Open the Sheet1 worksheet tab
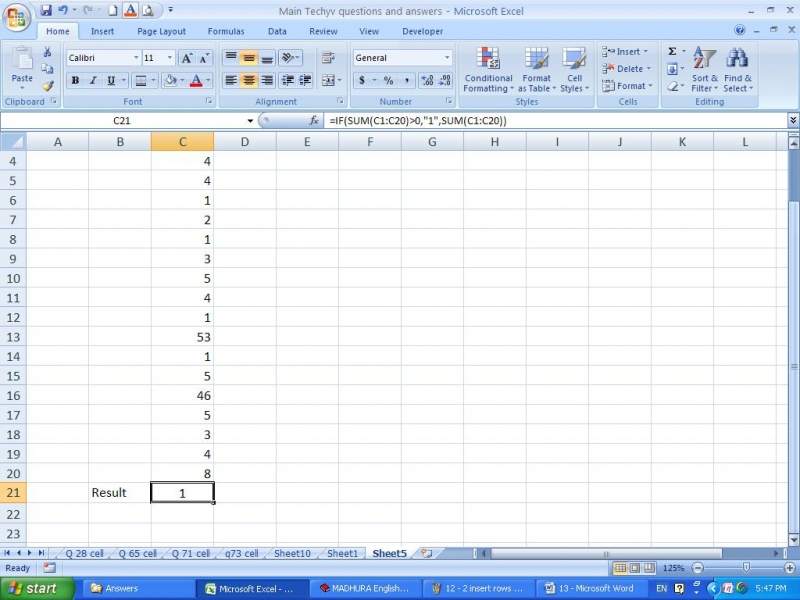Screen dimensions: 800x600 point(342,553)
